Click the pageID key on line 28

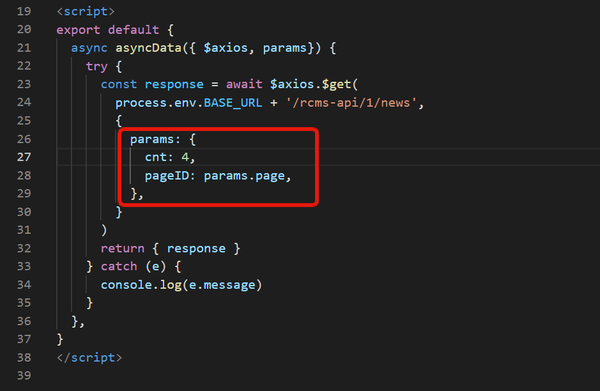click(x=167, y=176)
